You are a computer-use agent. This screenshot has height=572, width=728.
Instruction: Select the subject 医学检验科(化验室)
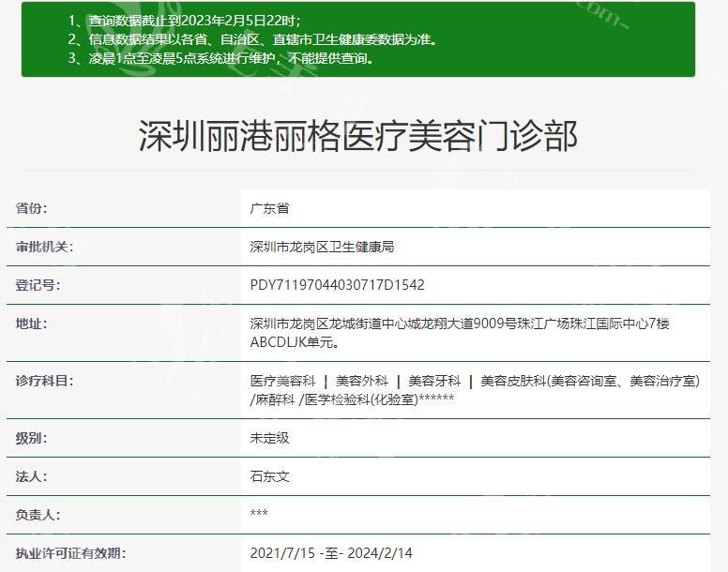click(361, 399)
